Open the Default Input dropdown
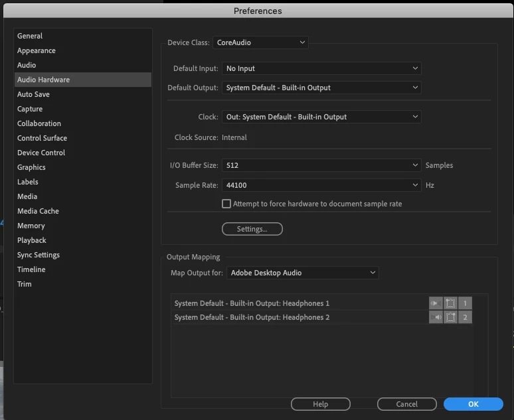Screen dimensions: 514x420 coord(321,68)
